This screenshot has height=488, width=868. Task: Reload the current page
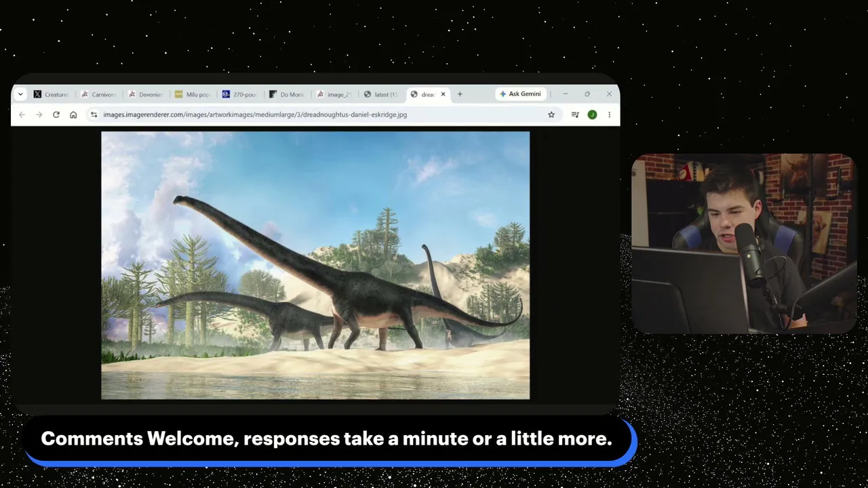(x=56, y=115)
